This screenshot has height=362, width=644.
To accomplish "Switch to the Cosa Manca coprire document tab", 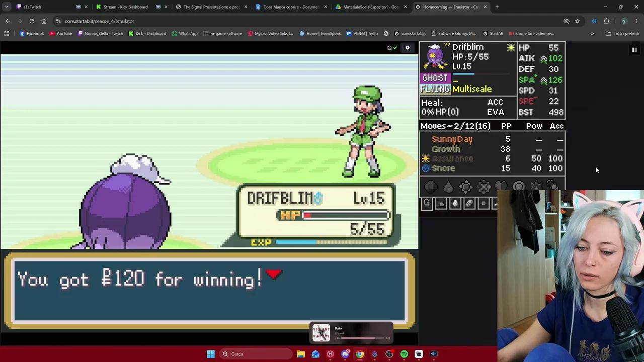I will click(291, 7).
